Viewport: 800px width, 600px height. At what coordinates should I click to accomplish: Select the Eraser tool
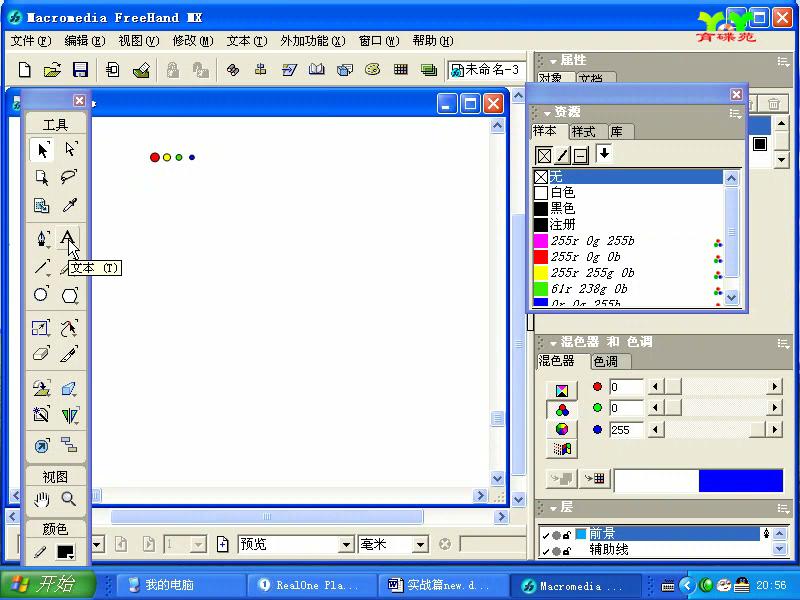(x=42, y=355)
